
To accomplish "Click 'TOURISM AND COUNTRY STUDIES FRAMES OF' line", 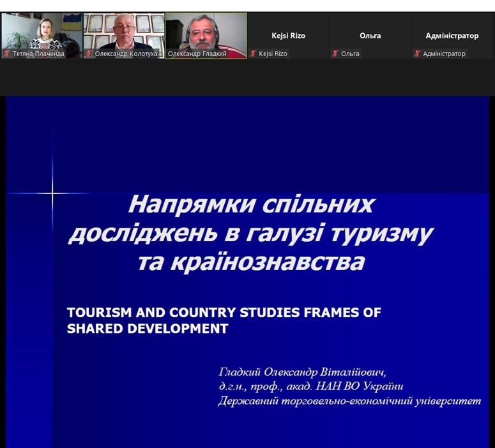I will 224,312.
